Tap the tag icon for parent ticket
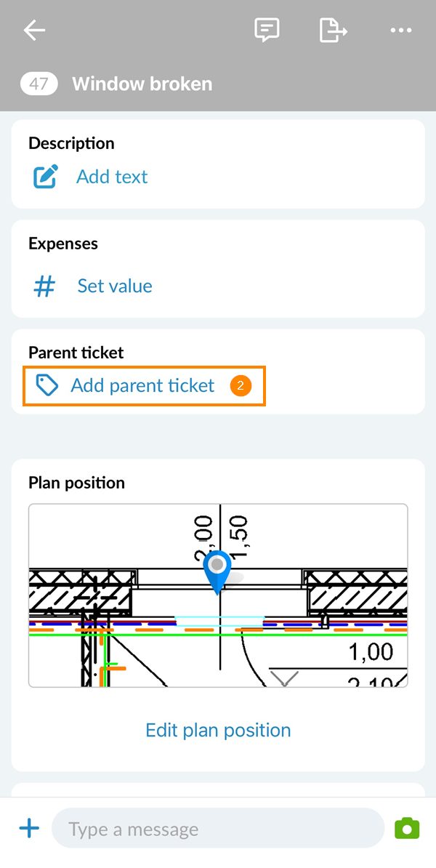 pos(47,385)
